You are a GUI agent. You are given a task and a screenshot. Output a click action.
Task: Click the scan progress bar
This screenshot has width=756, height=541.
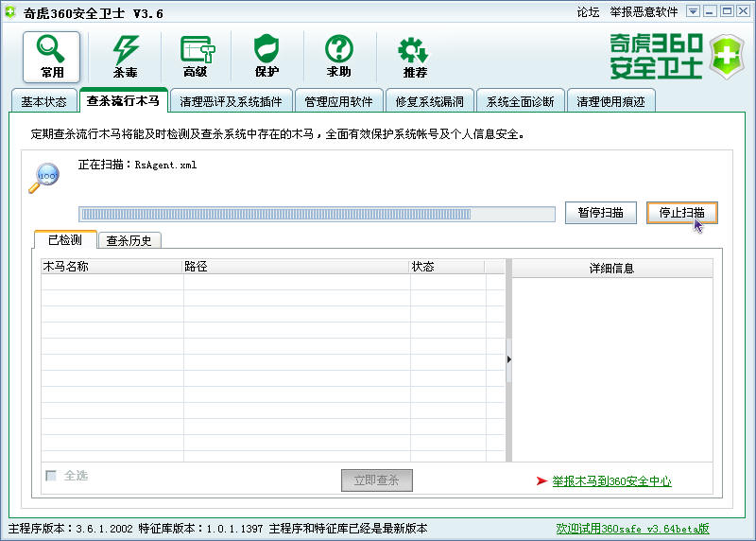click(317, 215)
